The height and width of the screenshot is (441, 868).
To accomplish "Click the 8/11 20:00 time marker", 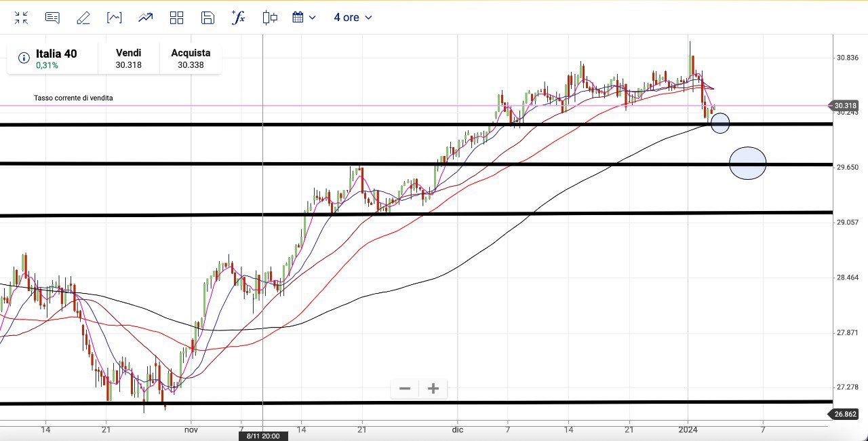I will pos(263,436).
